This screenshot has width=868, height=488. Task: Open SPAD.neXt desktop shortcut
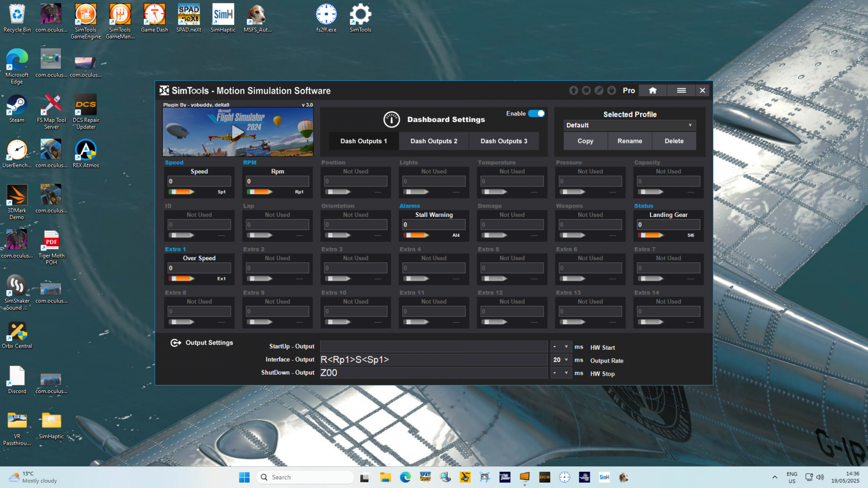189,18
